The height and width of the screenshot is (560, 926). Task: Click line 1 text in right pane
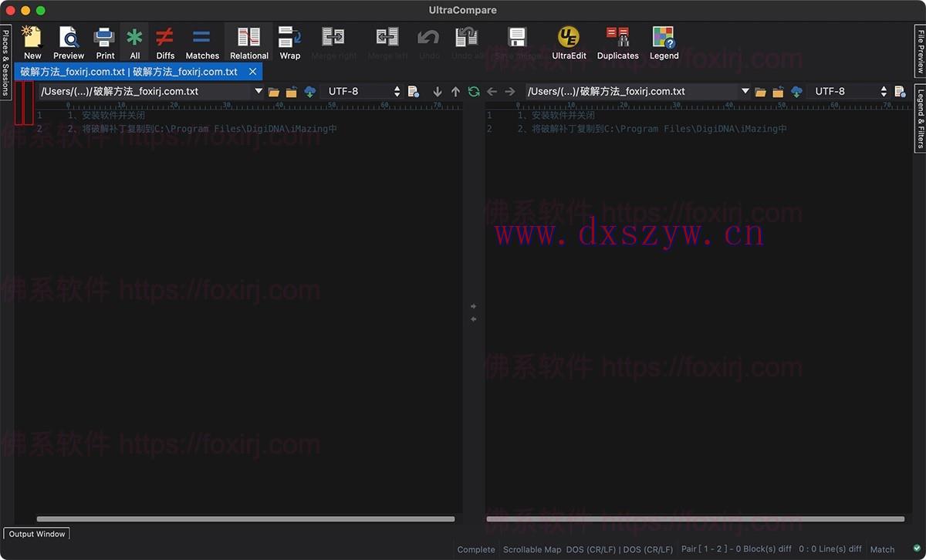coord(556,115)
